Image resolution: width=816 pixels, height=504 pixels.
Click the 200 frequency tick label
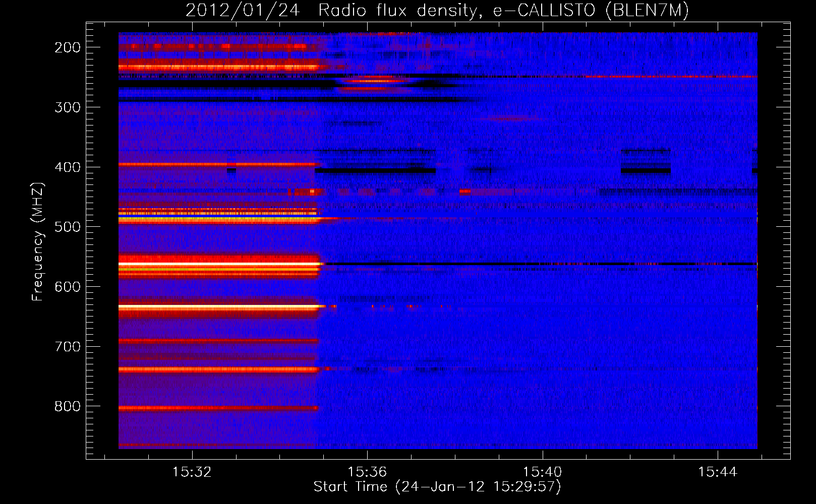(68, 47)
